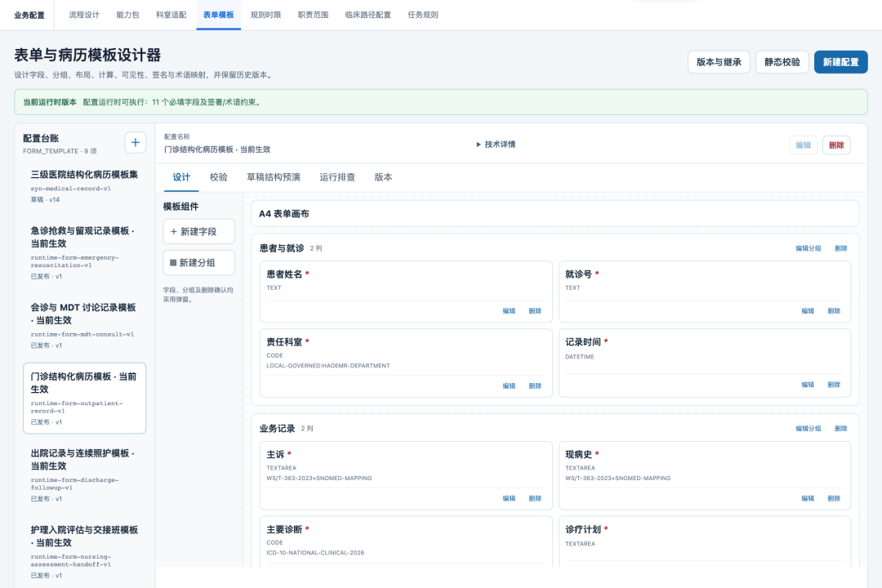Click the 当前运行时版本 banner label
Screen dimensions: 882x588
tap(50, 102)
